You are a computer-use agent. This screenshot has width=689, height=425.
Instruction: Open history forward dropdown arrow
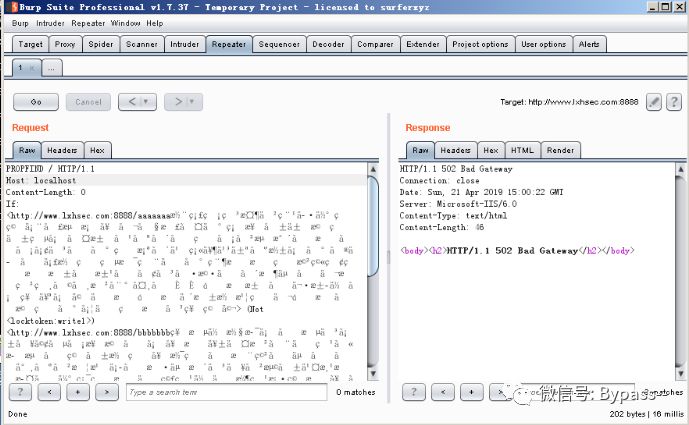[x=192, y=102]
